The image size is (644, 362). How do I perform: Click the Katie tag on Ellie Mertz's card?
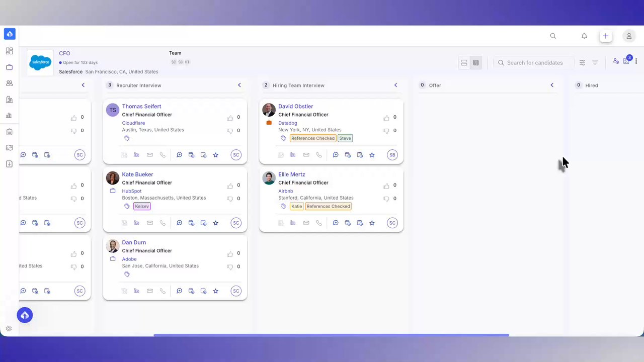click(x=297, y=206)
